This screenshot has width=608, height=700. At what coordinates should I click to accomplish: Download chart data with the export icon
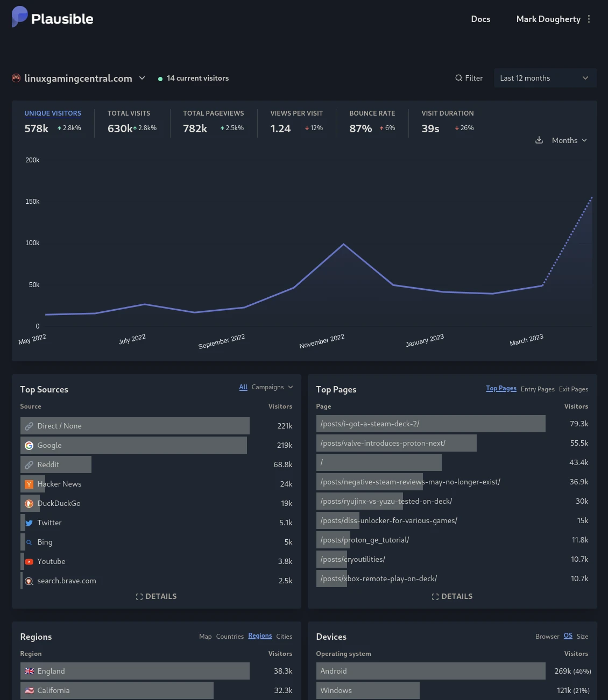click(539, 140)
